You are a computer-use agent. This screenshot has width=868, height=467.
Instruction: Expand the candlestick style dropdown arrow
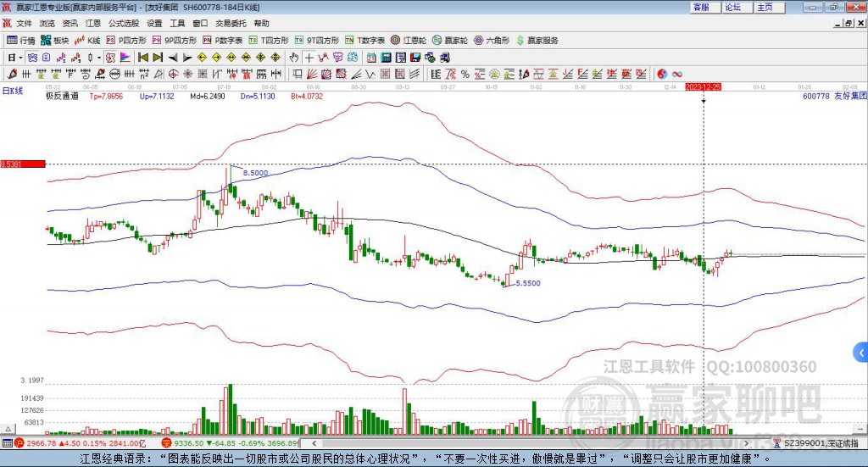click(99, 58)
